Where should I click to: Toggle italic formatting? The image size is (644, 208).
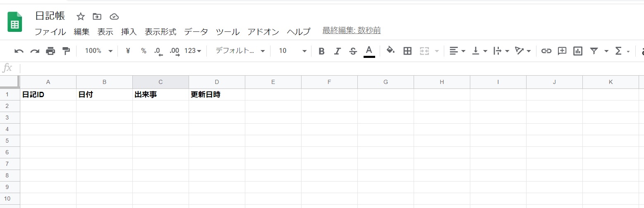(x=337, y=51)
